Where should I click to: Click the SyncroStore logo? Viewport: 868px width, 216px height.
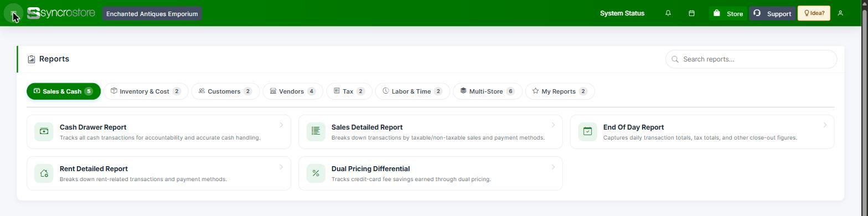point(61,13)
